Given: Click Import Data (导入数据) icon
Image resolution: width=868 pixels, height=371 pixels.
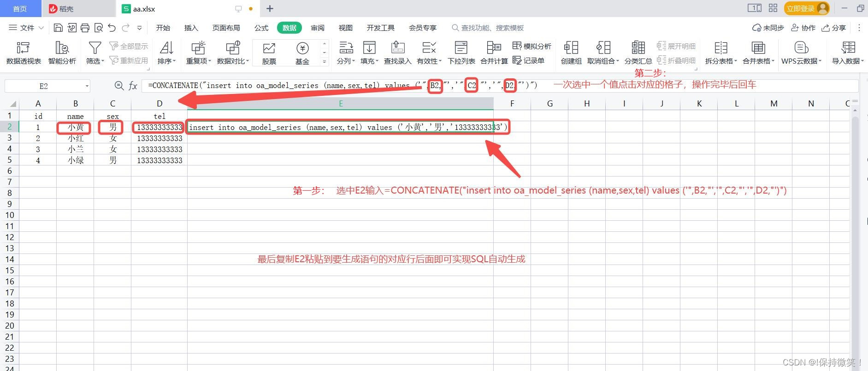Looking at the screenshot, I should (848, 48).
